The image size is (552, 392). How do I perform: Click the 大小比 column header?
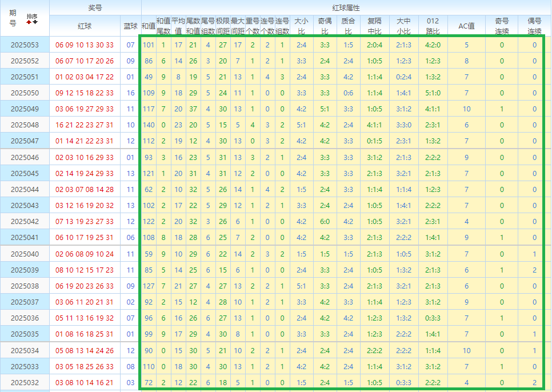[x=301, y=26]
